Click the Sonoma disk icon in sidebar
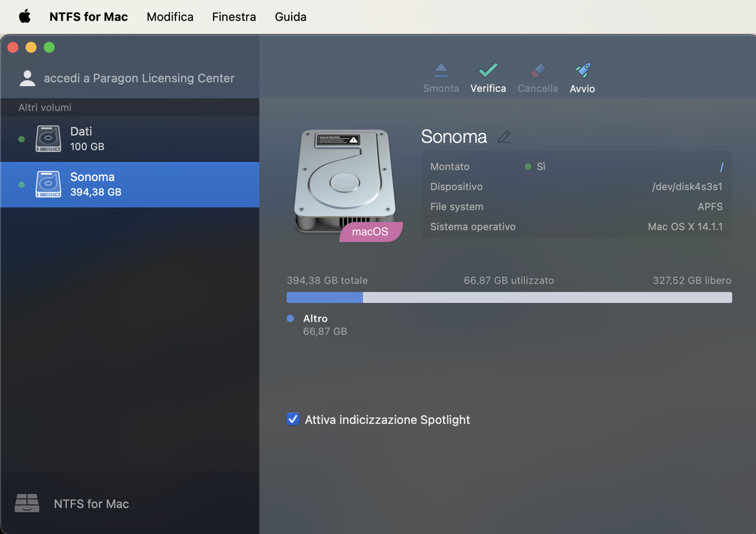Screen dimensions: 756x534 (48, 184)
